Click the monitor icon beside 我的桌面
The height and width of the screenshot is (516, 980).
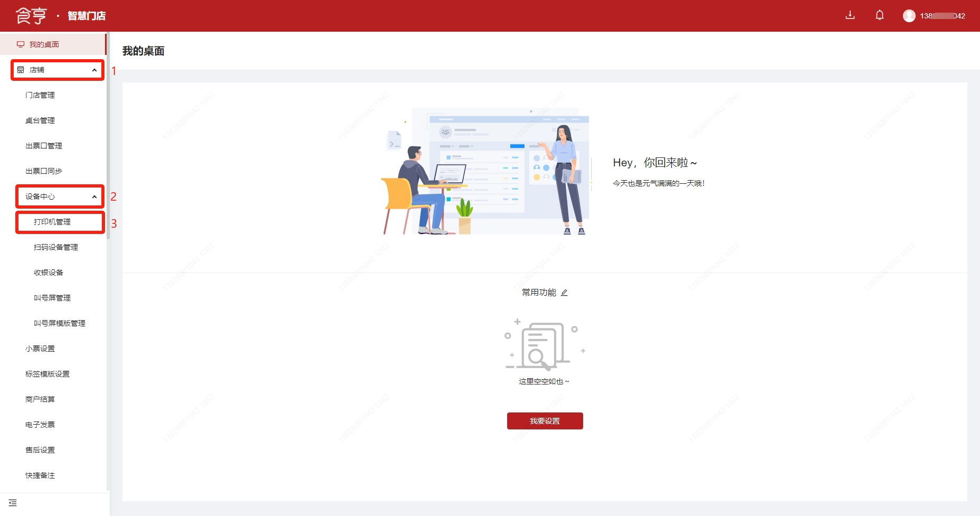[x=21, y=44]
